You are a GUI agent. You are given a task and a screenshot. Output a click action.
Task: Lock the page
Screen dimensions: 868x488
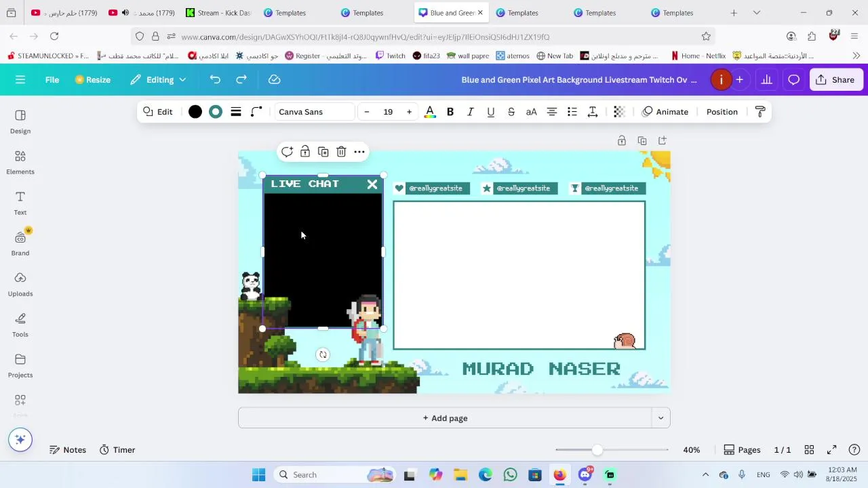point(622,141)
